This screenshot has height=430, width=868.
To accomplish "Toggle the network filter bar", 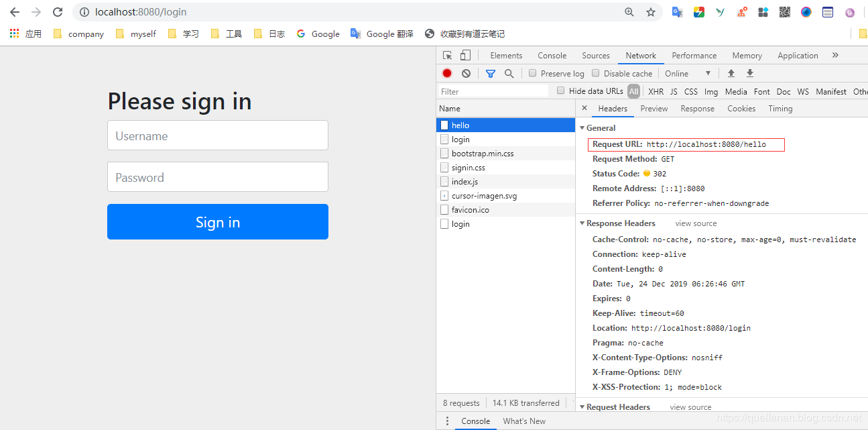I will click(x=491, y=73).
